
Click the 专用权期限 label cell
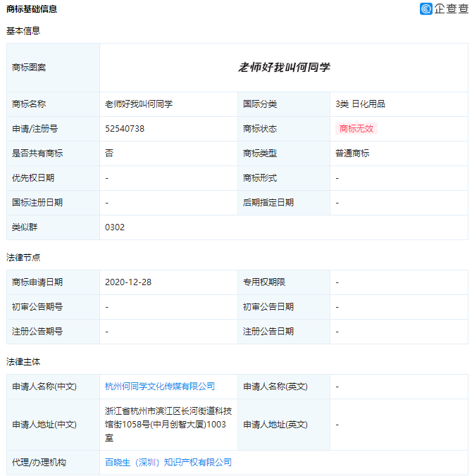pos(284,282)
